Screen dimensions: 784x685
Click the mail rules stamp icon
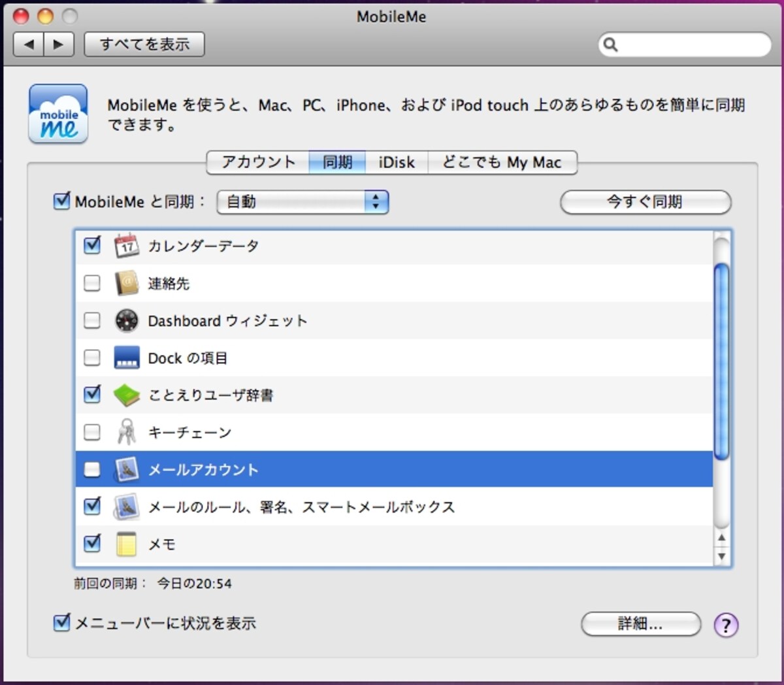(x=126, y=507)
